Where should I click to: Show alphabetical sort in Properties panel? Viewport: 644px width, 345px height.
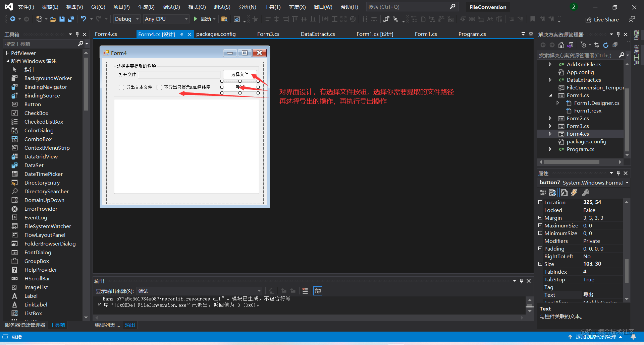point(552,193)
